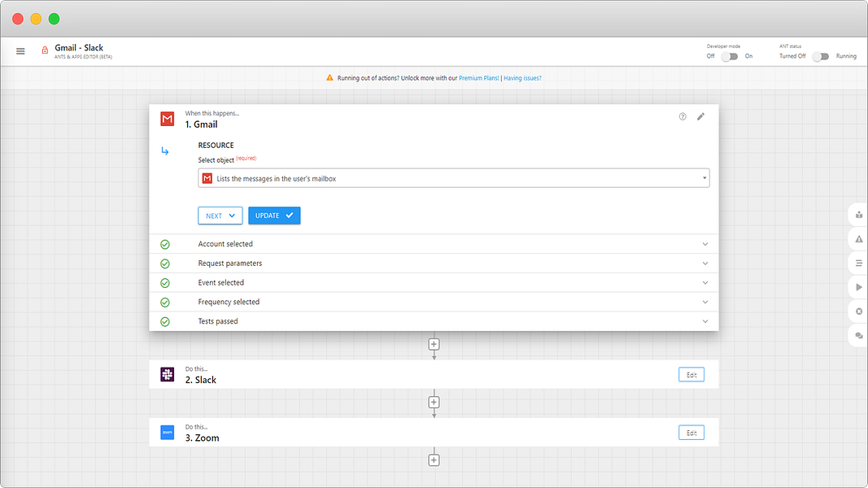Click the pencil edit icon in Gmail step

coord(700,116)
